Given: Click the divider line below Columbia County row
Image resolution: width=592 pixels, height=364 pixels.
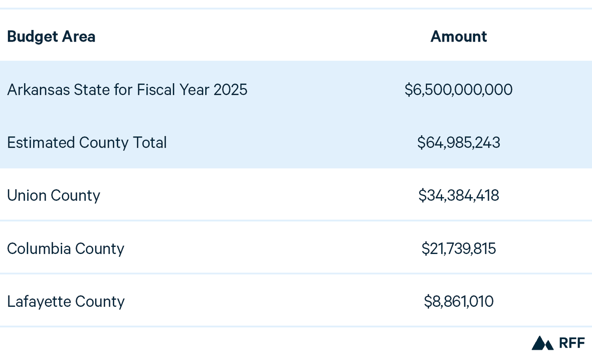Looking at the screenshot, I should point(296,274).
